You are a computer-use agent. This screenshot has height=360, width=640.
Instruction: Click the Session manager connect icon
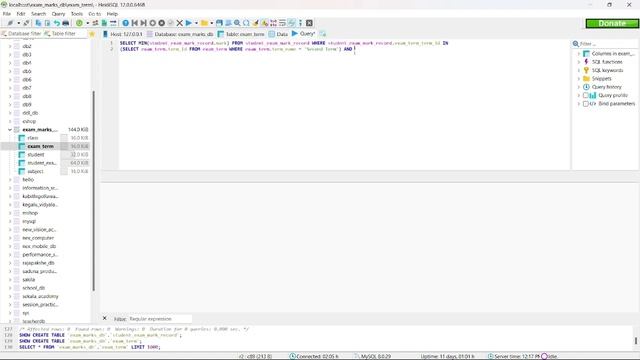pos(10,23)
